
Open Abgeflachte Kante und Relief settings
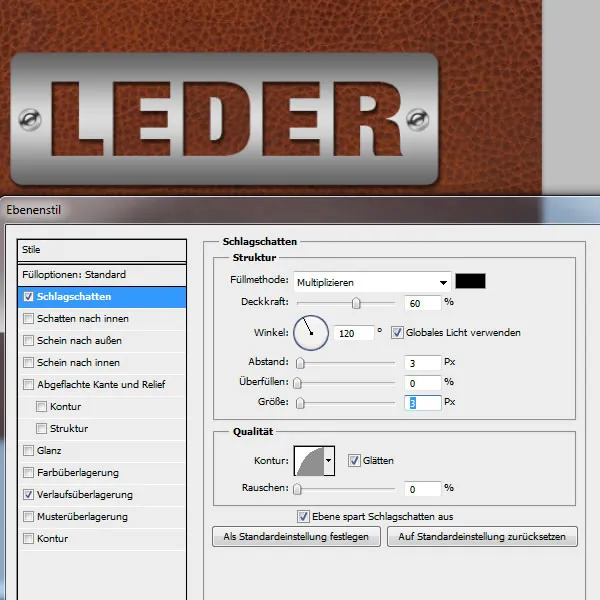tap(100, 385)
